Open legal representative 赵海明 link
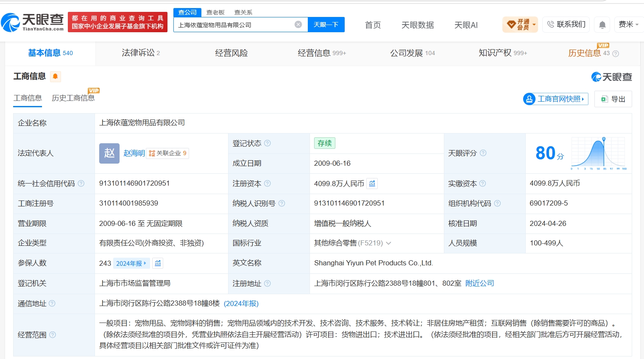The height and width of the screenshot is (359, 644). 134,153
